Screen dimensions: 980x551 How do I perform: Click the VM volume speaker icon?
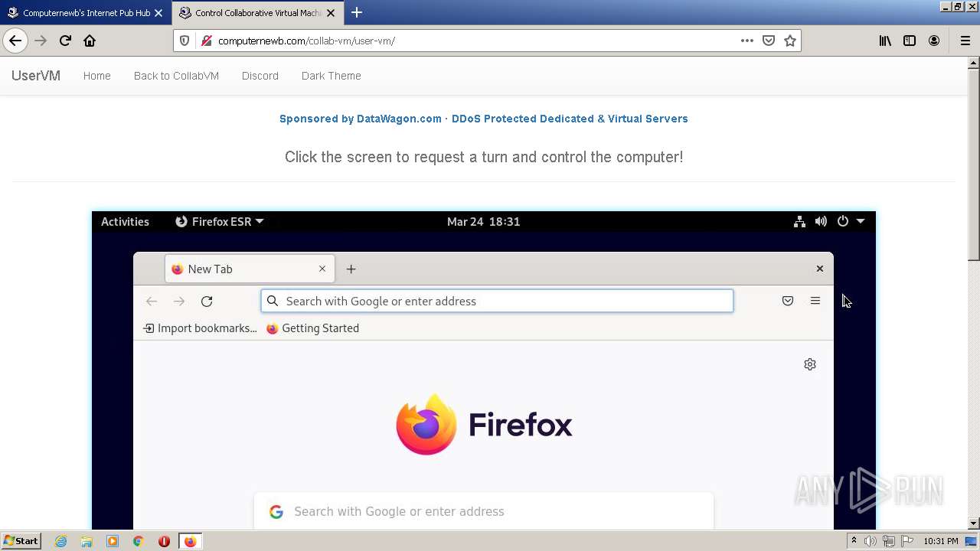coord(821,221)
